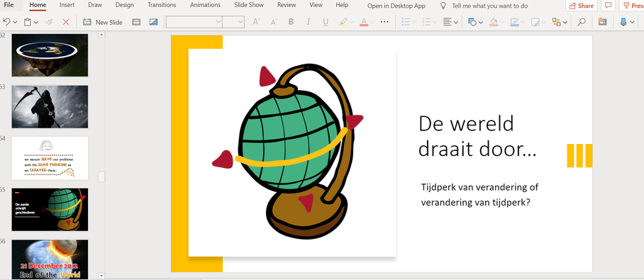
Task: Apply yellow text highlight color
Action: pyautogui.click(x=343, y=22)
